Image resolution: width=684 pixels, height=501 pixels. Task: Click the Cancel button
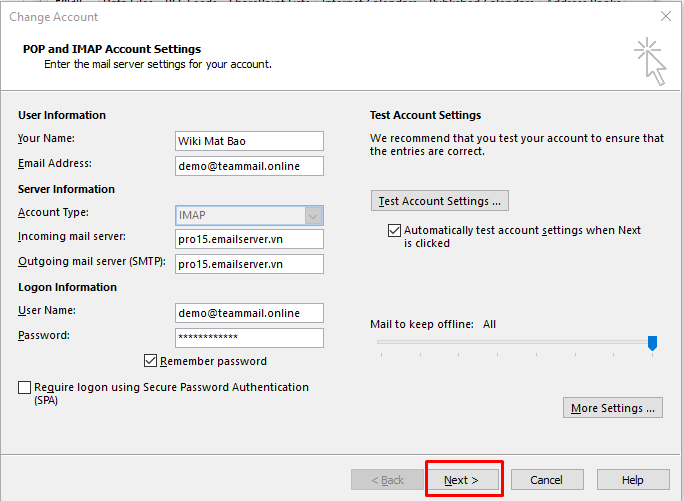[x=546, y=480]
